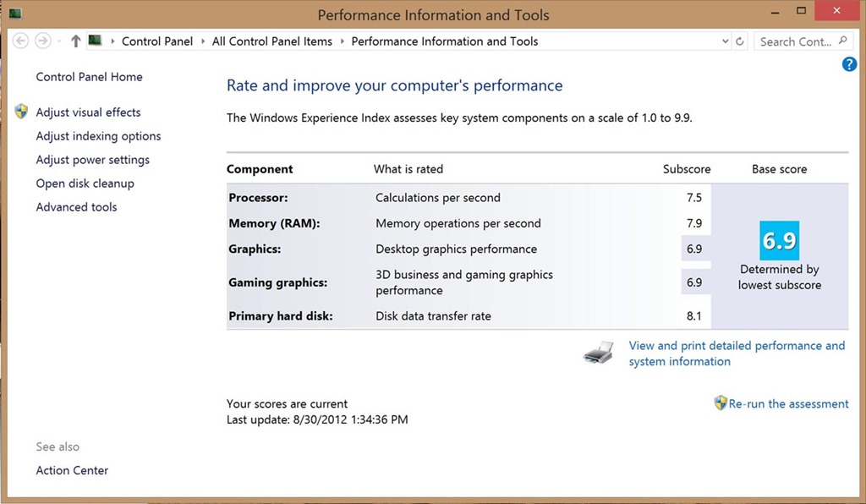
Task: Open Adjust visual effects
Action: pyautogui.click(x=88, y=112)
